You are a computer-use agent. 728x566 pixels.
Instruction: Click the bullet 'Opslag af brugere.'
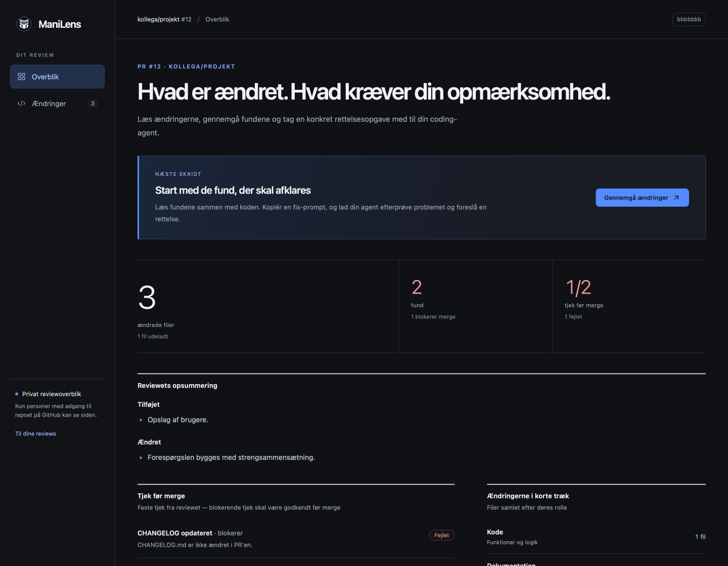(178, 420)
